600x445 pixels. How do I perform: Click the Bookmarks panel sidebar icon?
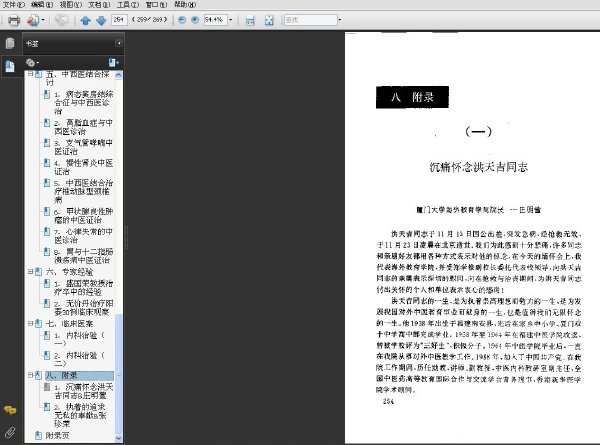click(10, 66)
